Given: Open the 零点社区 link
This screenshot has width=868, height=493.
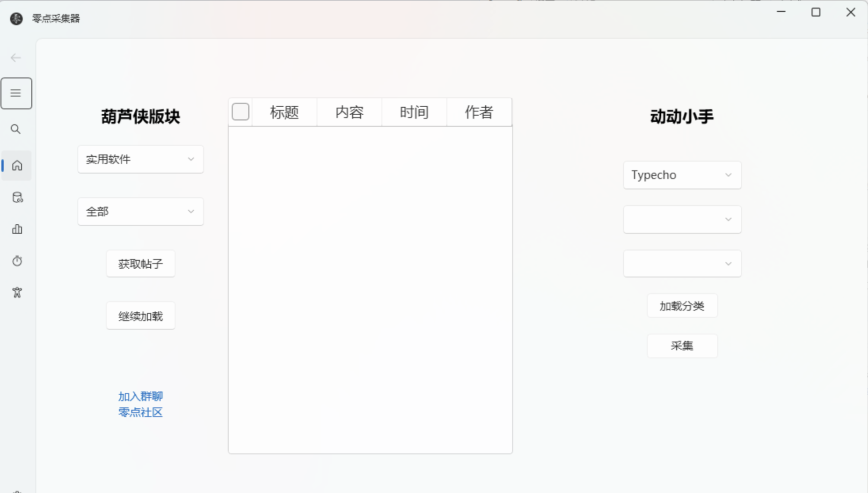Looking at the screenshot, I should click(140, 412).
